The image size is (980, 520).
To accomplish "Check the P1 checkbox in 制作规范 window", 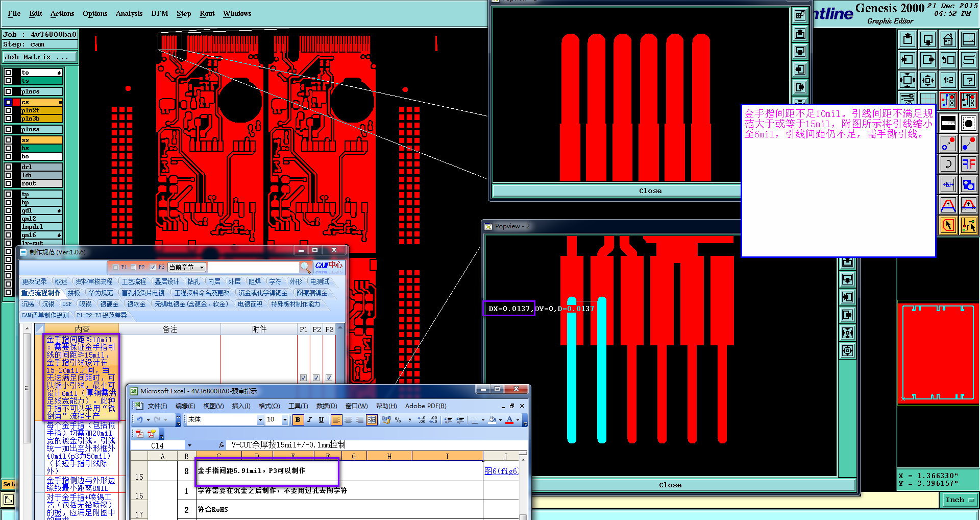I will [115, 267].
